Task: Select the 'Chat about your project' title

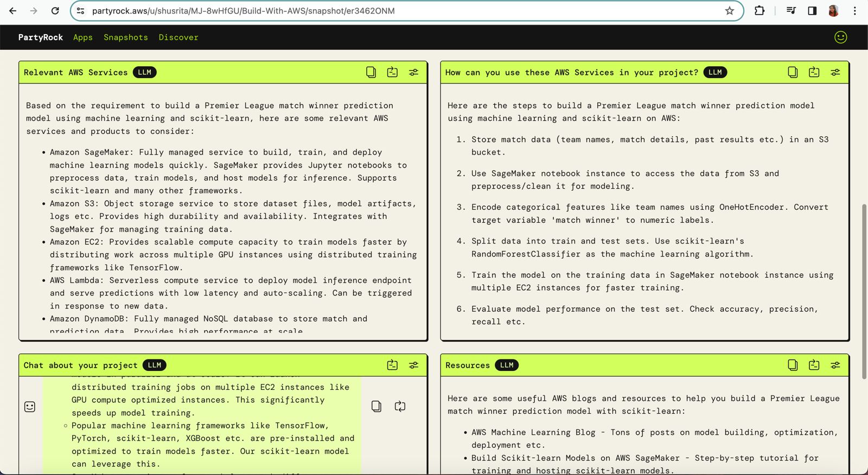Action: tap(80, 365)
